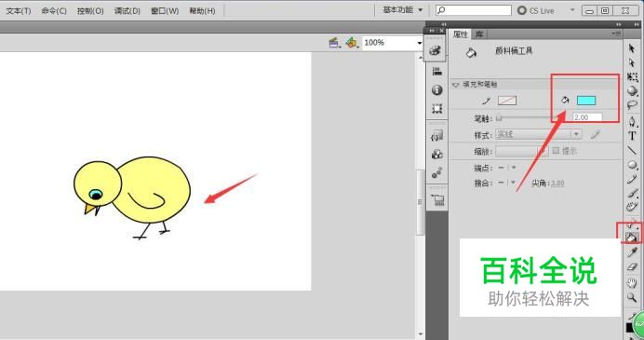The image size is (644, 340).
Task: Select the Zoom magnifier tool
Action: pyautogui.click(x=632, y=297)
